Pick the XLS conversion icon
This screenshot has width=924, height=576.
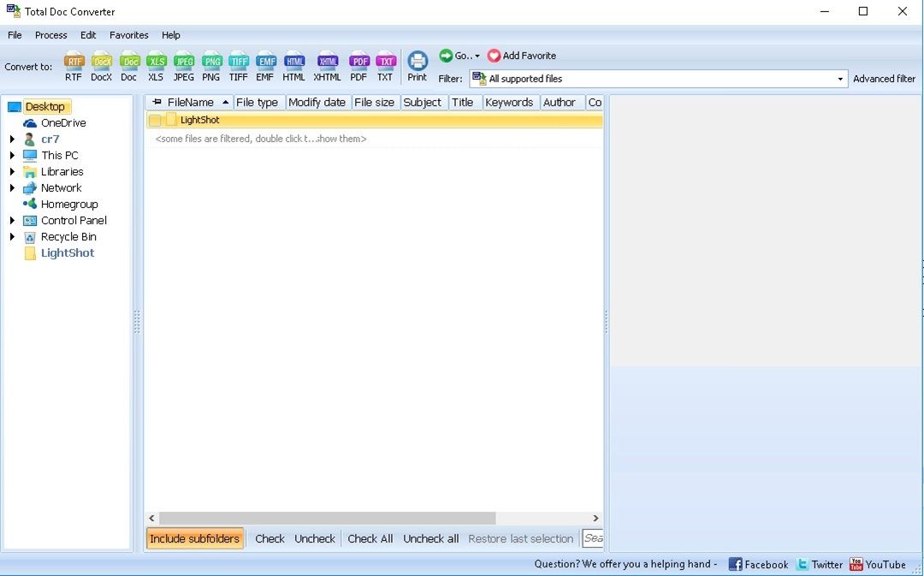[x=157, y=66]
